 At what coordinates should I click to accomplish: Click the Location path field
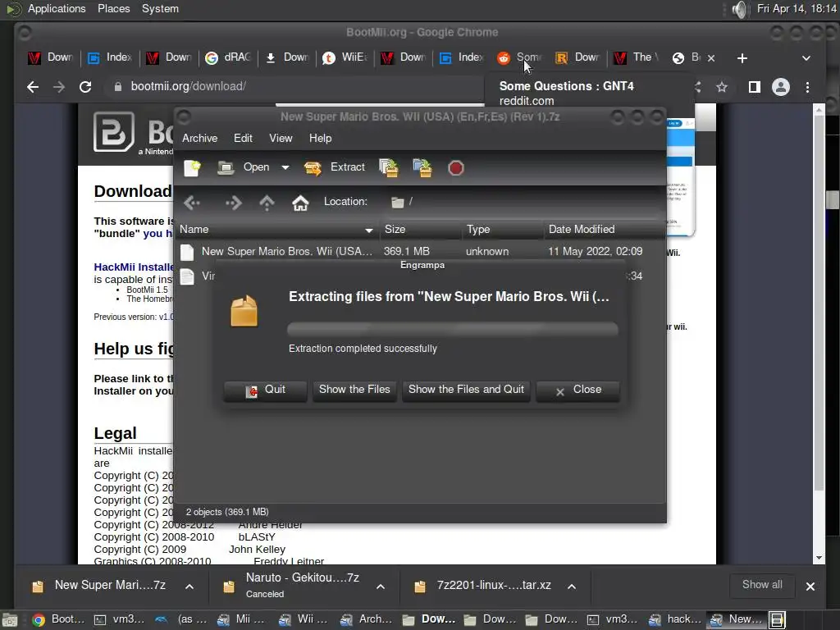(x=525, y=202)
